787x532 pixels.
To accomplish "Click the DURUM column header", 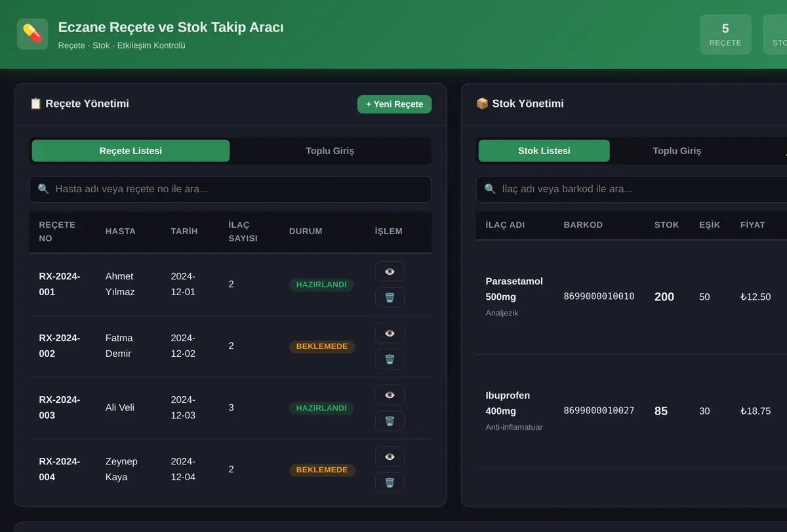I will (x=306, y=231).
